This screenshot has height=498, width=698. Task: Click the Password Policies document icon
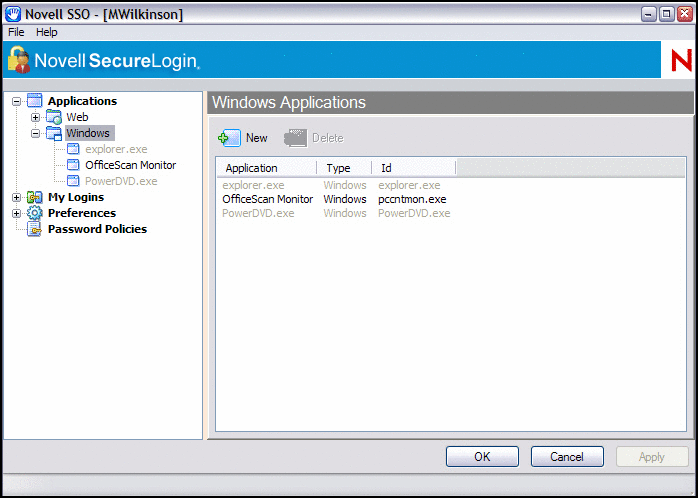[35, 229]
